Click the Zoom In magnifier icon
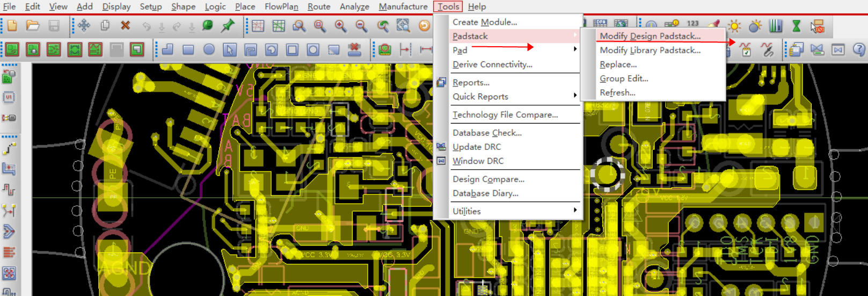The image size is (868, 296). tap(340, 26)
